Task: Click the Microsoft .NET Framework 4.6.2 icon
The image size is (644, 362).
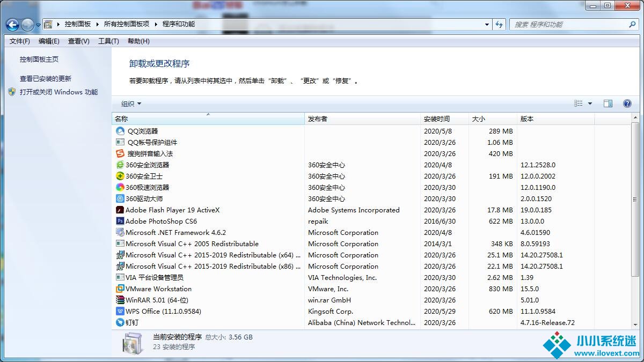Action: coord(120,232)
